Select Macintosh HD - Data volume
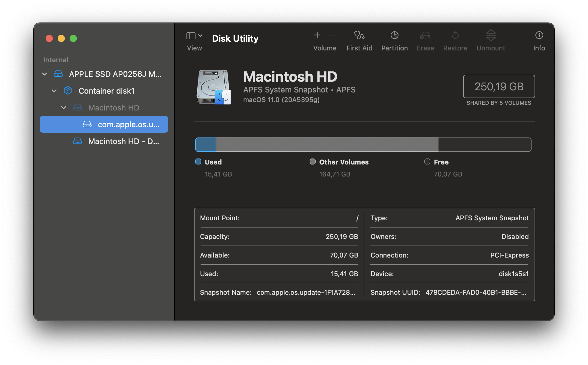Viewport: 588px width, 365px height. (123, 141)
